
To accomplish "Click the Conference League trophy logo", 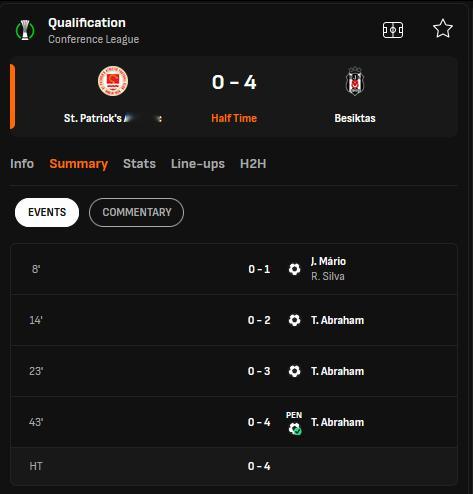I will 25,30.
